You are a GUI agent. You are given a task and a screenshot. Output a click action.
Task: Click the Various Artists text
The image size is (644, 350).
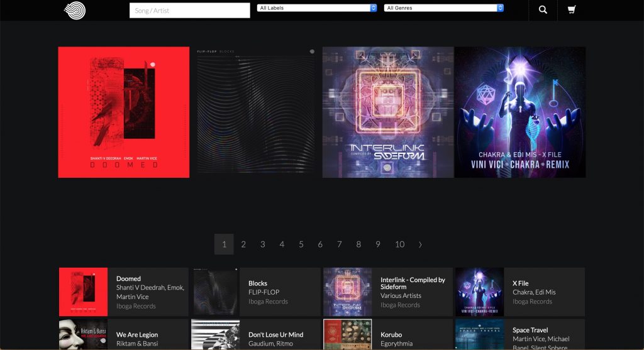[401, 295]
